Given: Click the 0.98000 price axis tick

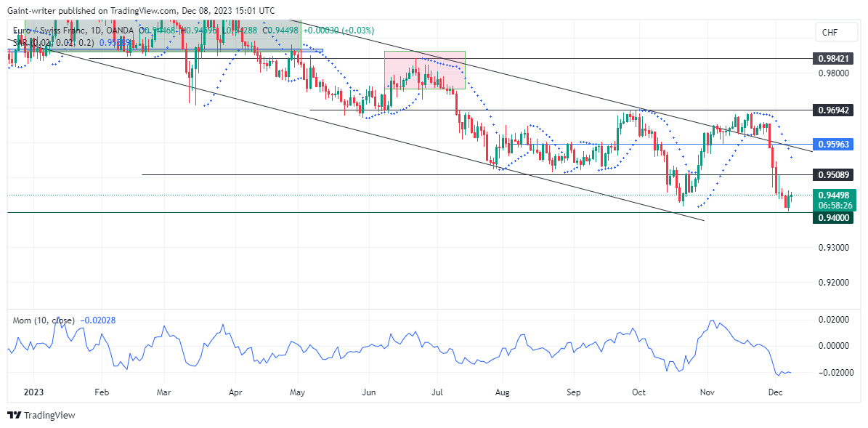Looking at the screenshot, I should pos(833,73).
